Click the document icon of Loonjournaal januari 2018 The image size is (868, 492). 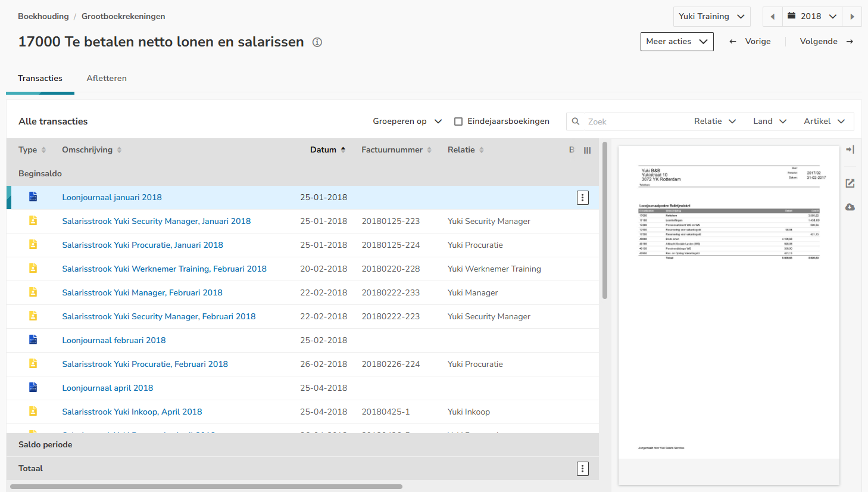pos(33,197)
